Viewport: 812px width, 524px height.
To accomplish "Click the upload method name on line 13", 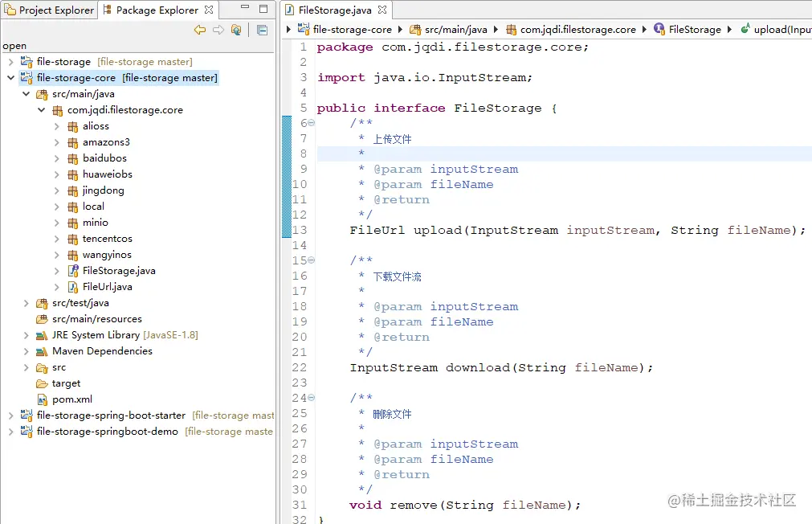I will [x=437, y=231].
